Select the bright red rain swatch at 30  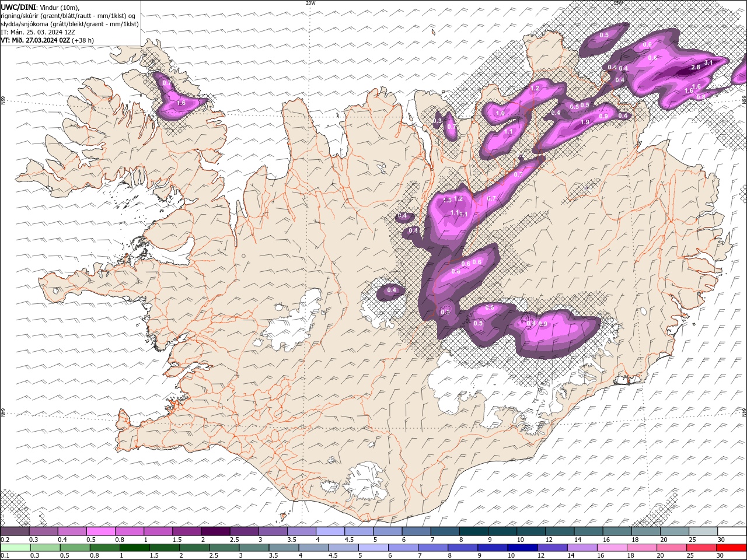(x=732, y=548)
